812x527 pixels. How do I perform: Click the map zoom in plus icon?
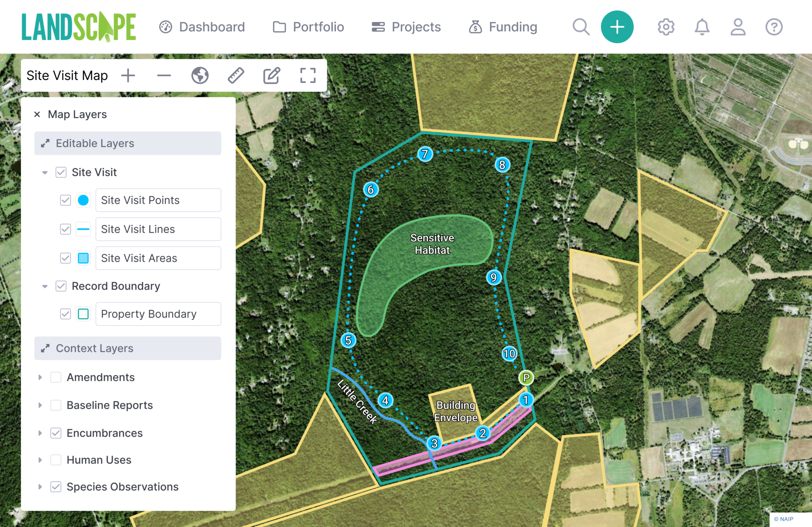[128, 75]
